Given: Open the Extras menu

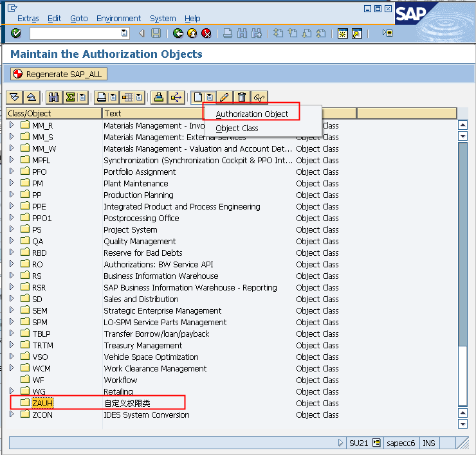Looking at the screenshot, I should coord(28,19).
